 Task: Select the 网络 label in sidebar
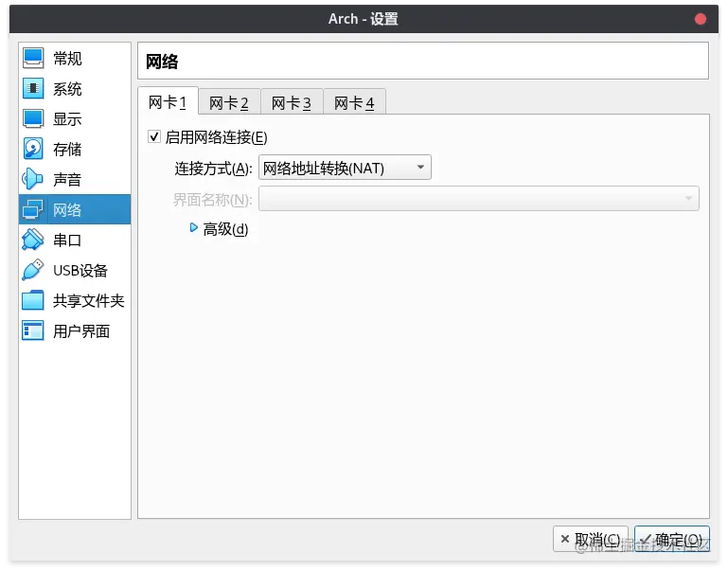click(x=67, y=210)
